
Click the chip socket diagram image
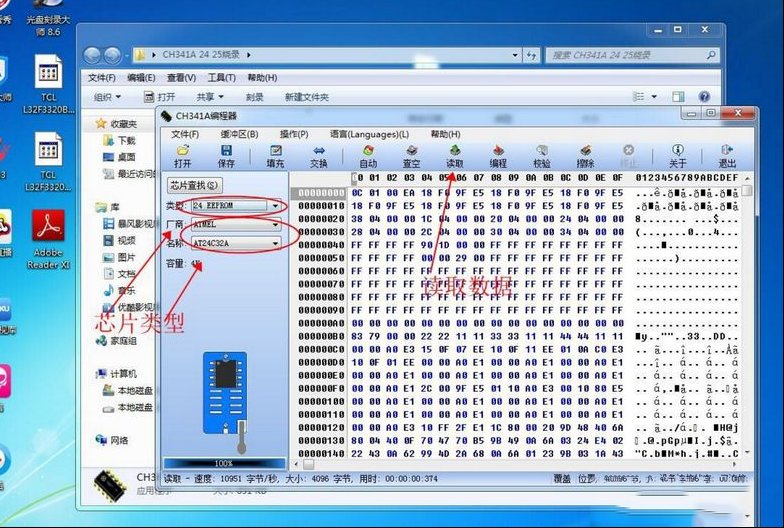(226, 393)
